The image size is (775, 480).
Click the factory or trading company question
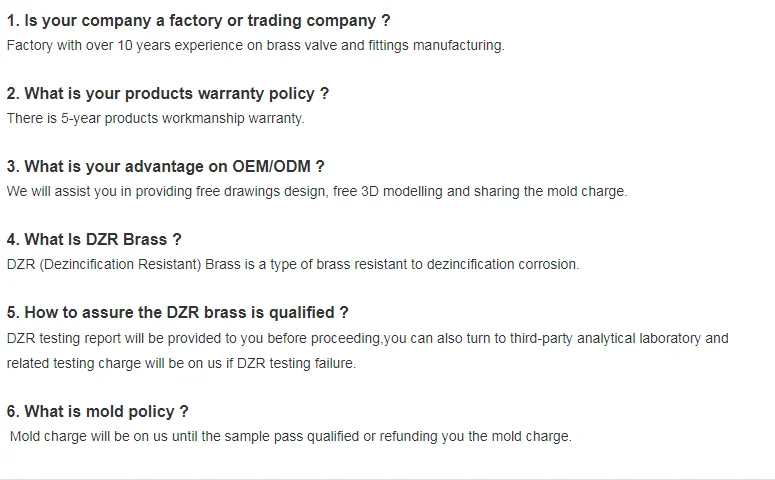tap(198, 20)
